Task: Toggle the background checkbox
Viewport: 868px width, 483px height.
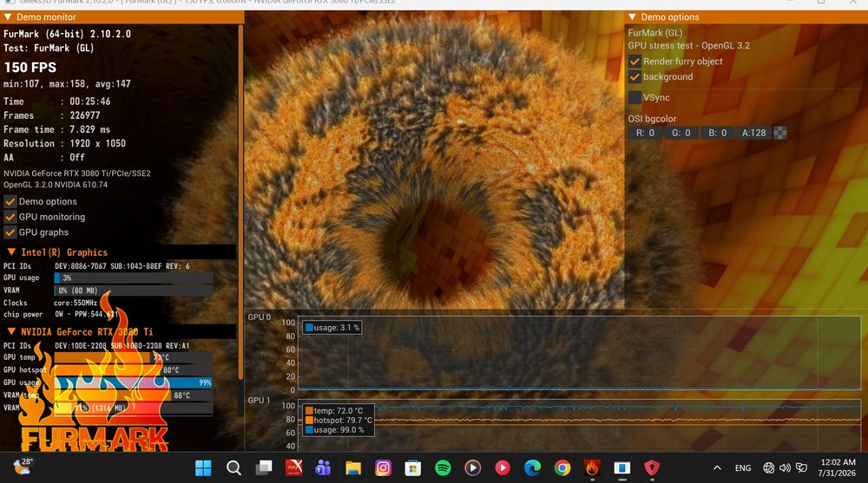Action: 635,77
